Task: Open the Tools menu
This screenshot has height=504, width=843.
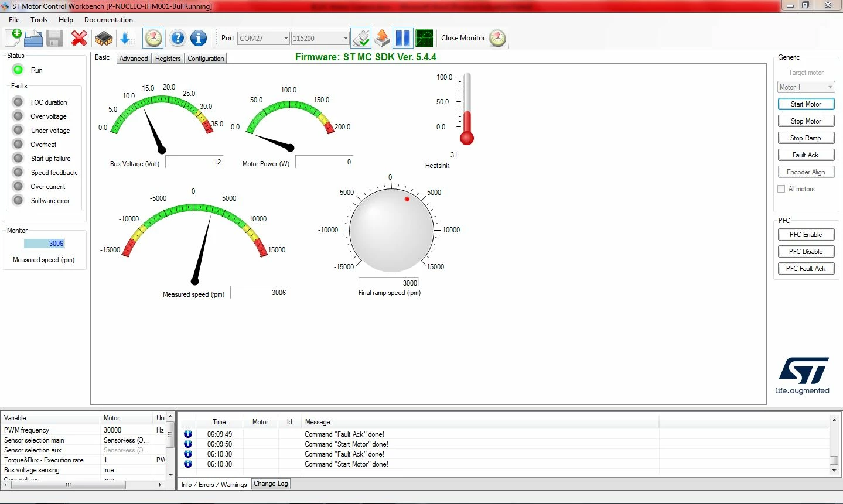Action: tap(39, 20)
